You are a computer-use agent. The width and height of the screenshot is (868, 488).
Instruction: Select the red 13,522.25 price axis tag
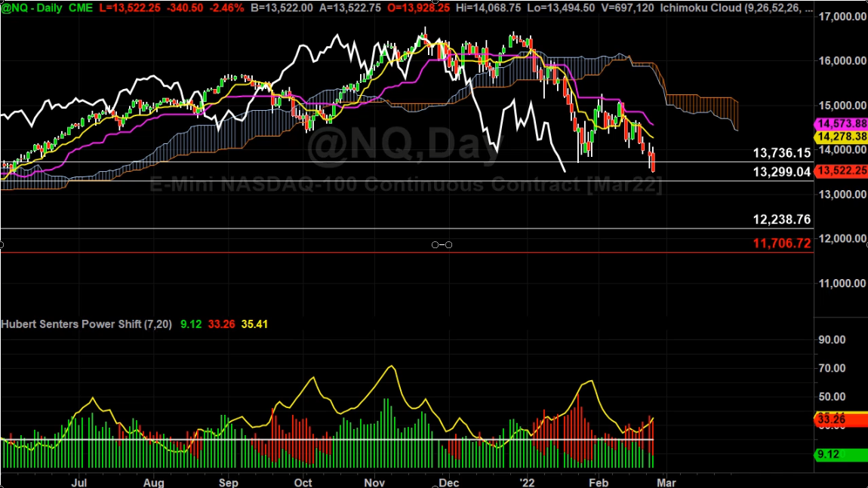(841, 170)
